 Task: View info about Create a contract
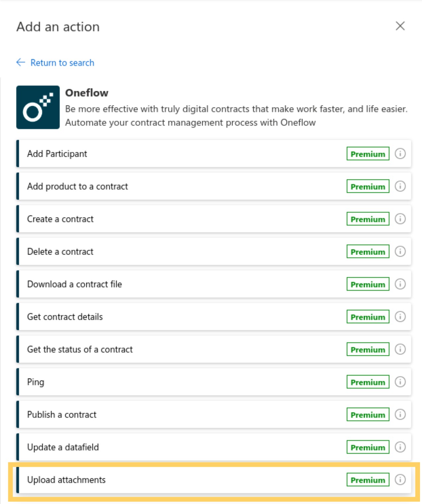pos(401,219)
